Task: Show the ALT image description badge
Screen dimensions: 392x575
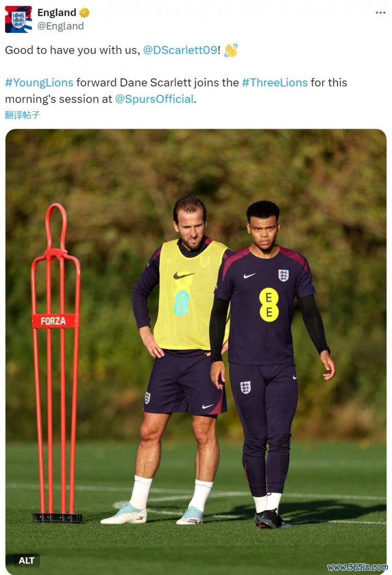Action: (x=27, y=560)
